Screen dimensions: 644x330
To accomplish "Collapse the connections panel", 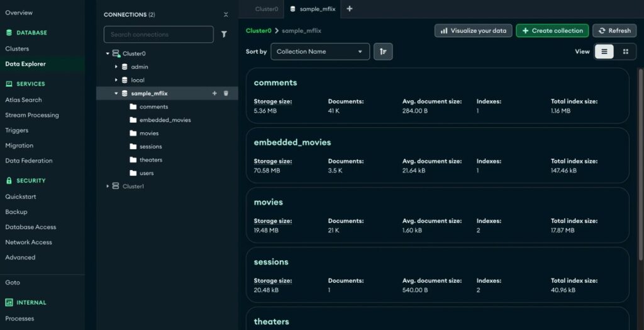I will pyautogui.click(x=226, y=15).
